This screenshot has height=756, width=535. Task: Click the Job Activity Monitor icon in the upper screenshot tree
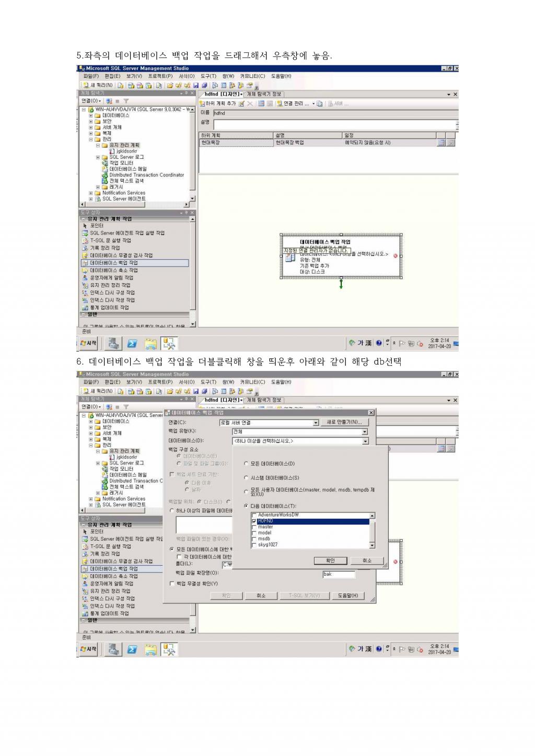click(105, 163)
